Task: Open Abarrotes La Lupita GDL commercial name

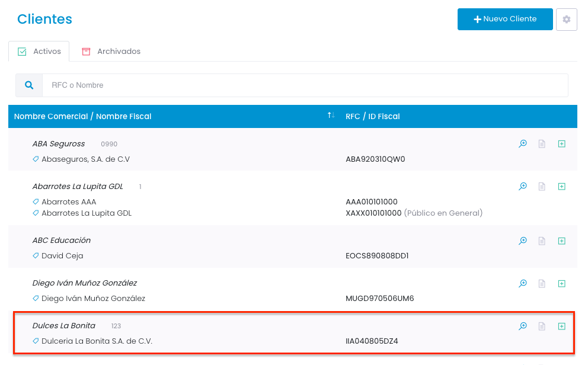Action: point(78,187)
